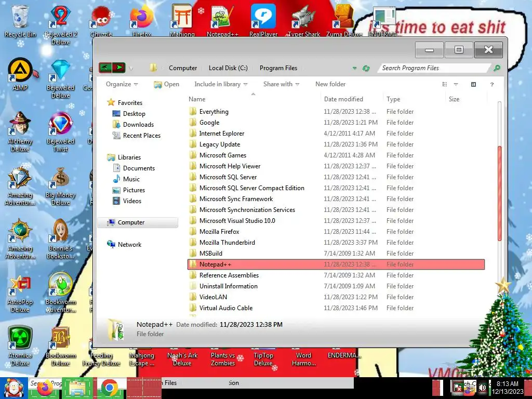Open Alchemy Deluxe desktop shortcut

click(20, 132)
